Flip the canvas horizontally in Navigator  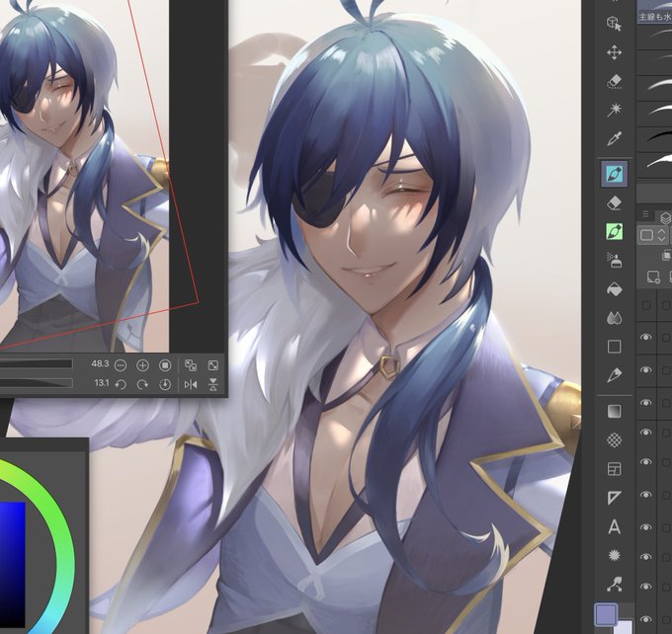pos(191,384)
